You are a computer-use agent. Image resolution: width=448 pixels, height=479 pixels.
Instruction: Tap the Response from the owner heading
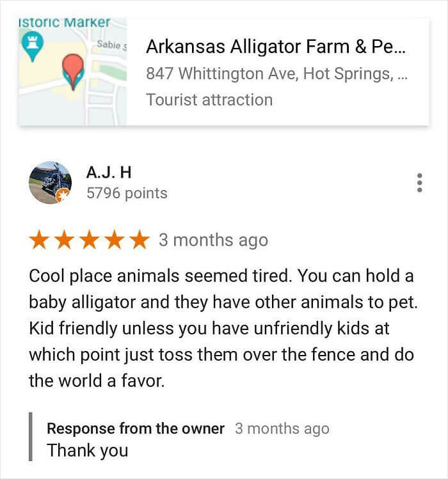click(x=136, y=428)
